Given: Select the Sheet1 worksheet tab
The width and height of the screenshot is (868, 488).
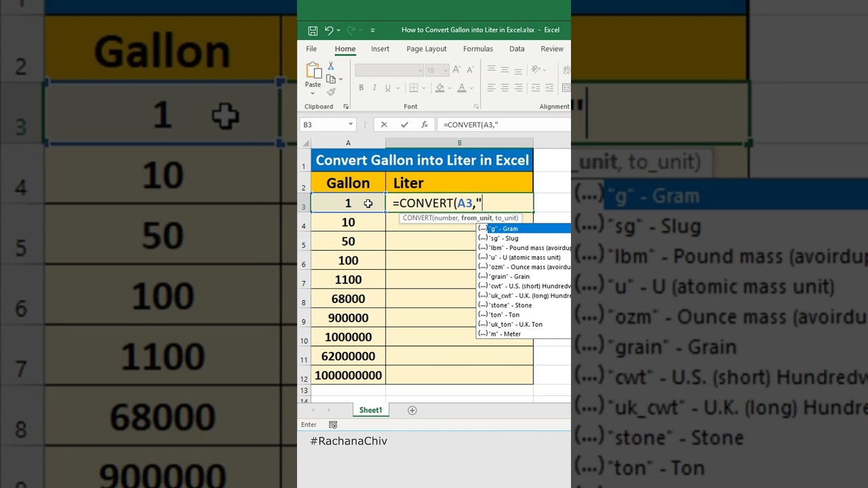Looking at the screenshot, I should (x=371, y=410).
